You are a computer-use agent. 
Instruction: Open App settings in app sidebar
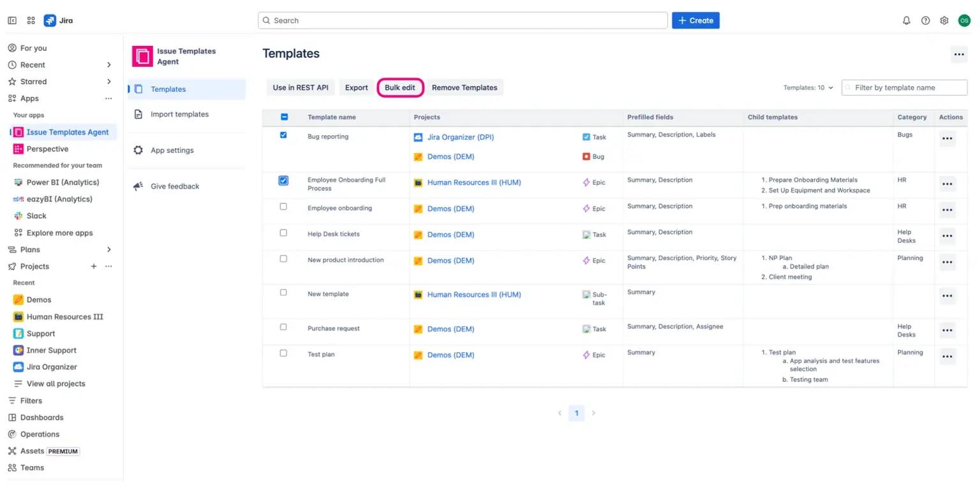(x=172, y=150)
